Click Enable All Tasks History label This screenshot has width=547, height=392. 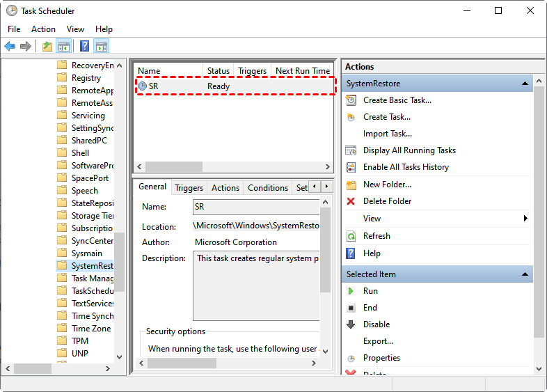[406, 167]
